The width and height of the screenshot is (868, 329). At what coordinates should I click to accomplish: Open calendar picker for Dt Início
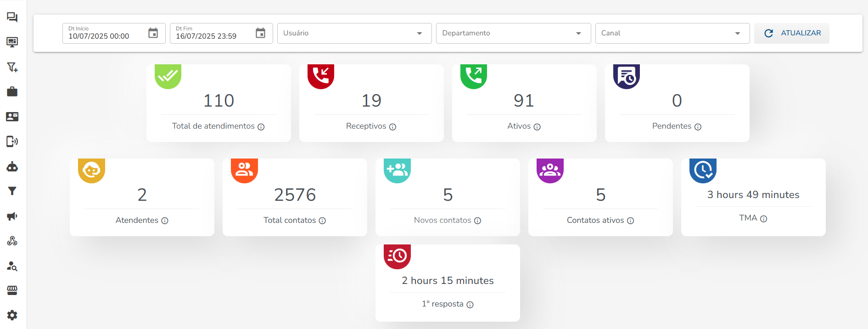[153, 33]
